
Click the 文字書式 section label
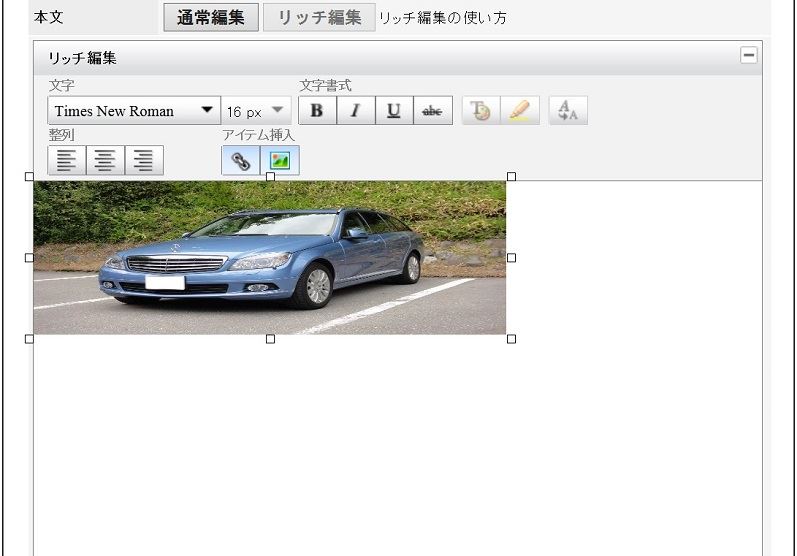(325, 85)
